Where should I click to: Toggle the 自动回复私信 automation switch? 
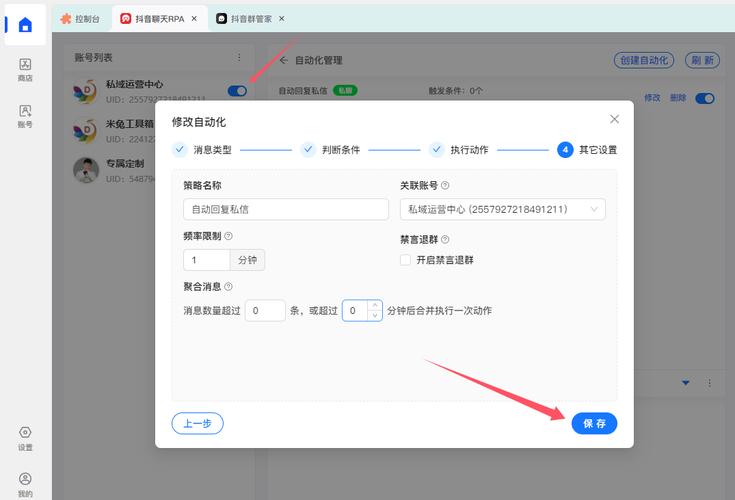pos(705,98)
